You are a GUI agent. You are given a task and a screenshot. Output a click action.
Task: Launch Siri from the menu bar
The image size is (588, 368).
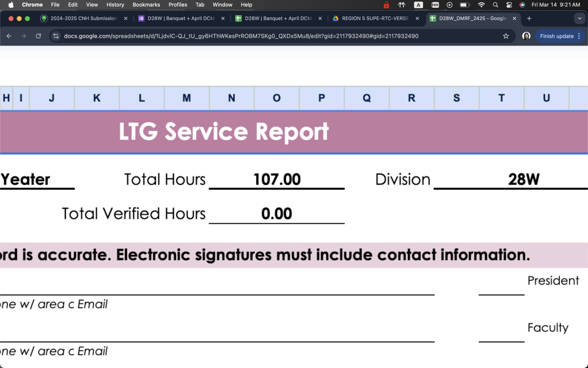522,5
